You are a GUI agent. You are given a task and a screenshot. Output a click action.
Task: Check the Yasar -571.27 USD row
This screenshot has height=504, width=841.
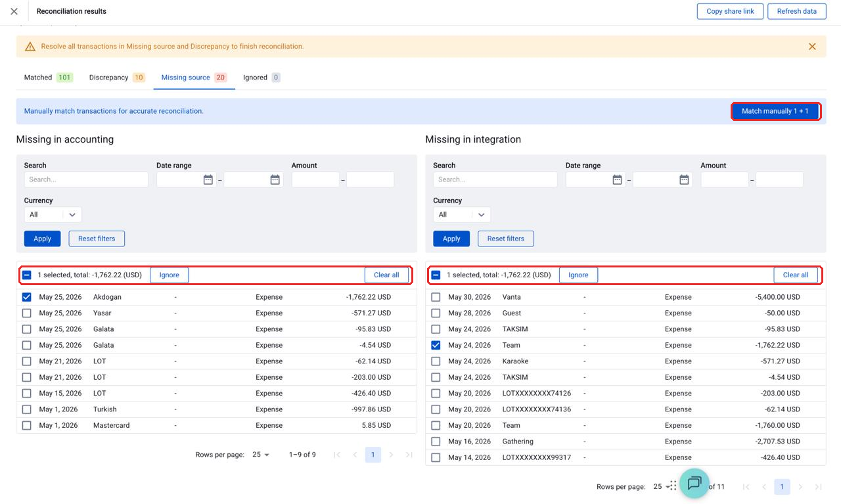click(27, 313)
